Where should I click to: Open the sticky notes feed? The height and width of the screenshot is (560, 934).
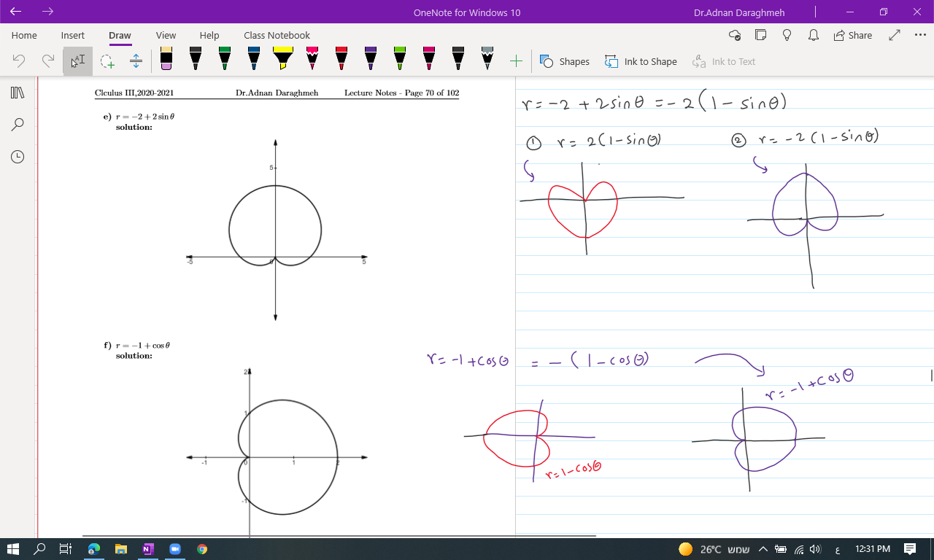[x=761, y=35]
